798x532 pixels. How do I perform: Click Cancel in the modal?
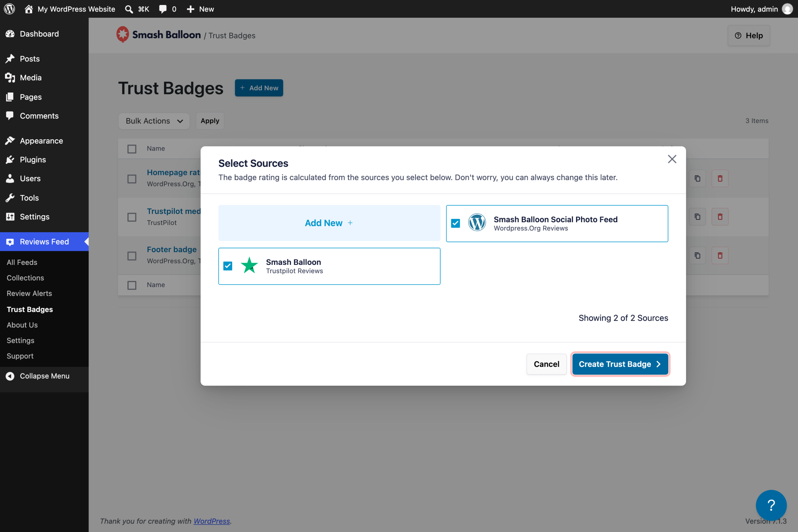pyautogui.click(x=546, y=364)
